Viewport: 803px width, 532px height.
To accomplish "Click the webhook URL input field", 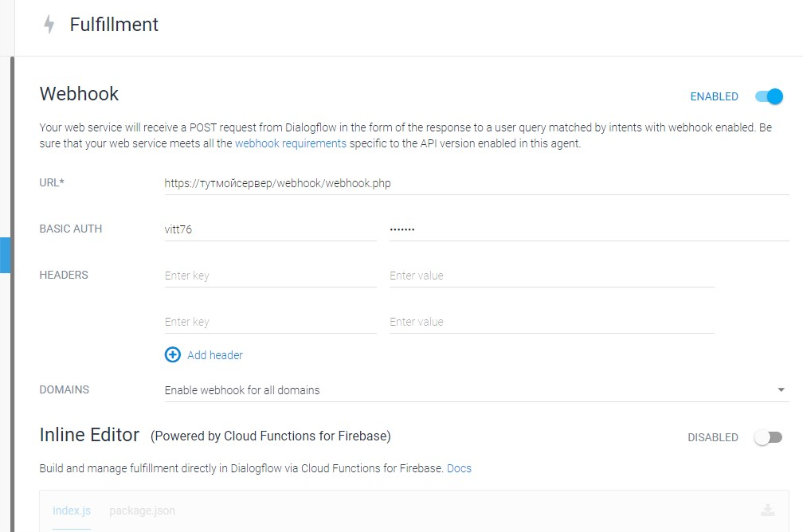I will pyautogui.click(x=476, y=183).
